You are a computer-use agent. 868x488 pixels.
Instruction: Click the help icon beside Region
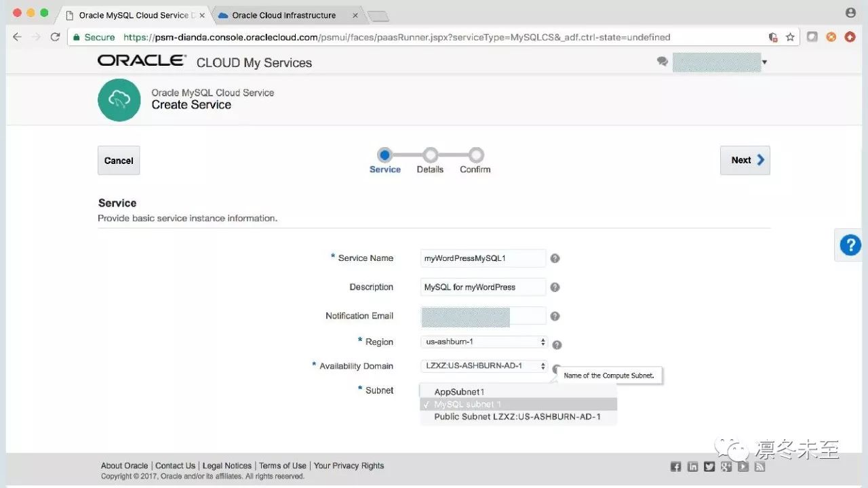coord(557,345)
